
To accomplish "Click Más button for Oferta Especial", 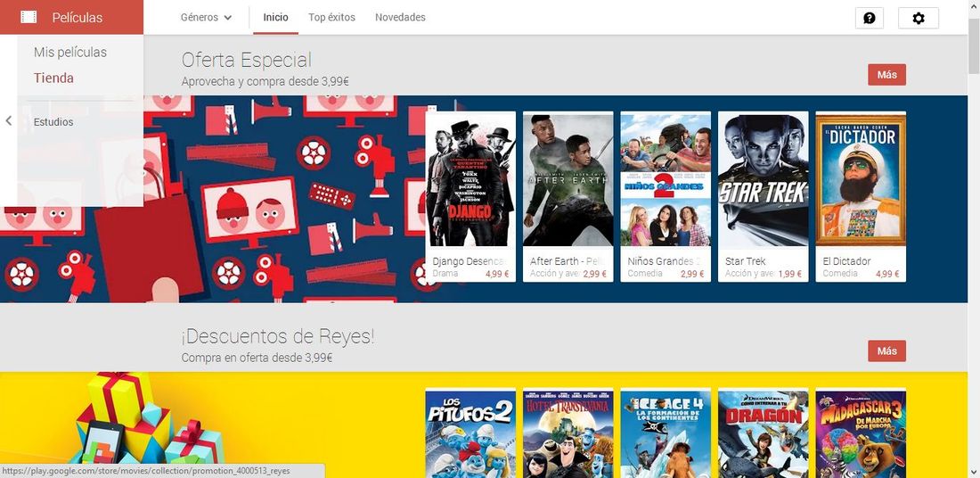I will tap(886, 75).
